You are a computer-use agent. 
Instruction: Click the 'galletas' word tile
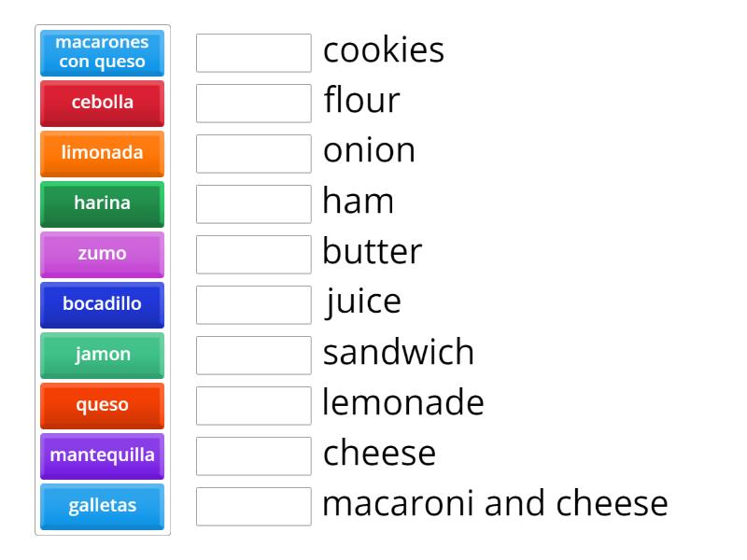tap(101, 507)
